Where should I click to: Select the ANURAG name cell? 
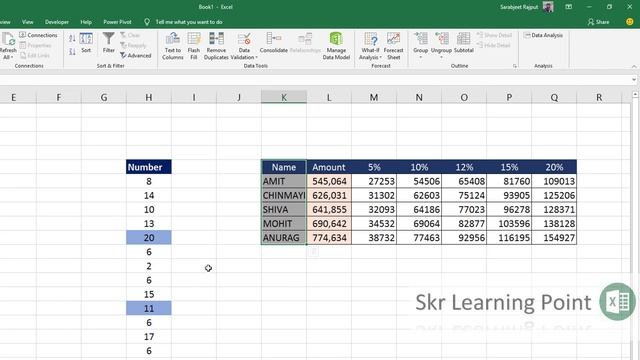pyautogui.click(x=284, y=238)
